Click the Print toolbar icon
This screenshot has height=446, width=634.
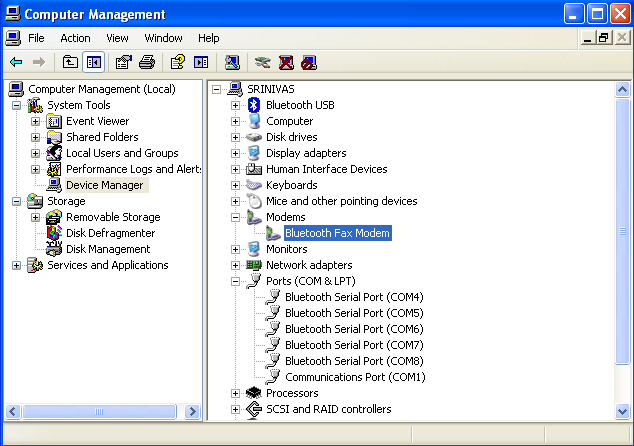147,62
